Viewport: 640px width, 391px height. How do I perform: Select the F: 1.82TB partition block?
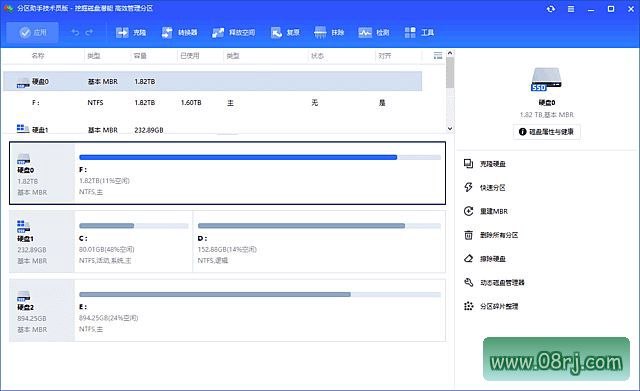pyautogui.click(x=260, y=173)
